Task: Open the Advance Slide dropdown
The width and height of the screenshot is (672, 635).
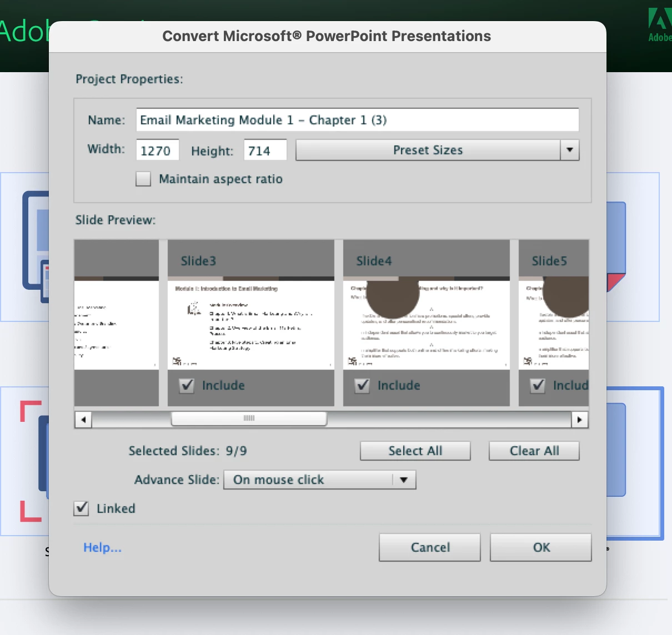Action: click(x=320, y=480)
